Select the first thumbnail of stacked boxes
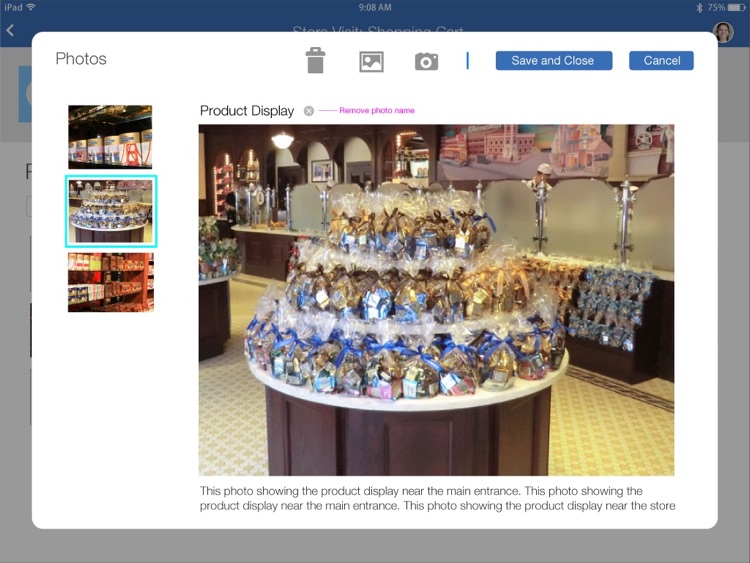Screen dimensions: 750x563 [x=110, y=137]
